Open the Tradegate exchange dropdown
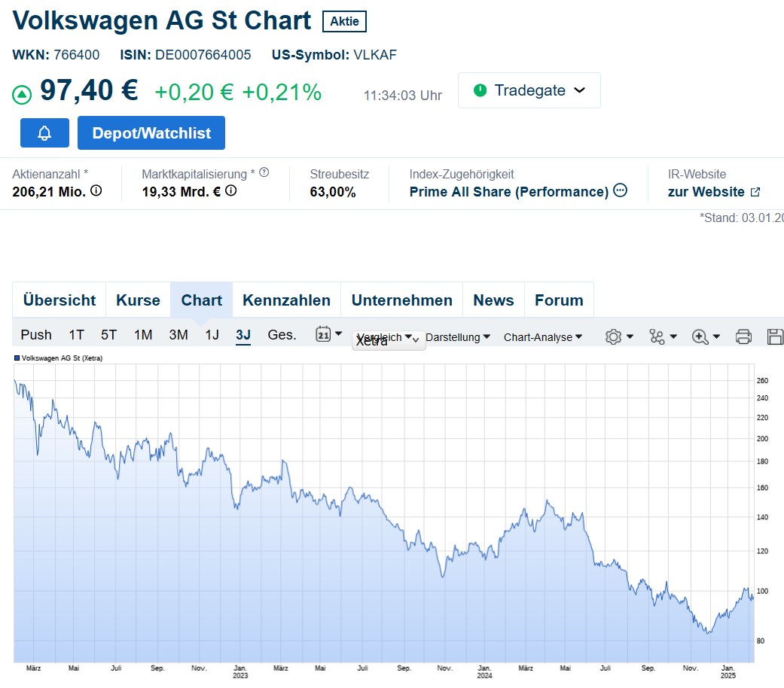Image resolution: width=784 pixels, height=688 pixels. pos(529,90)
